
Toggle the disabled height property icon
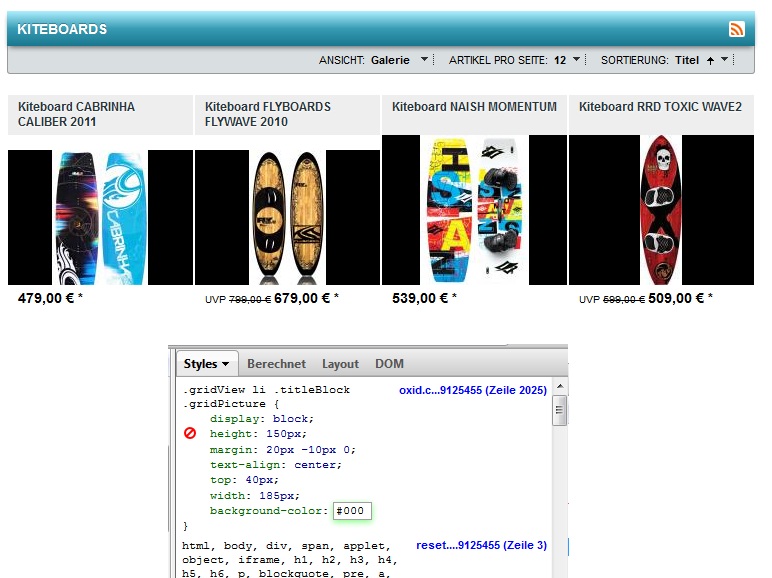pos(190,434)
